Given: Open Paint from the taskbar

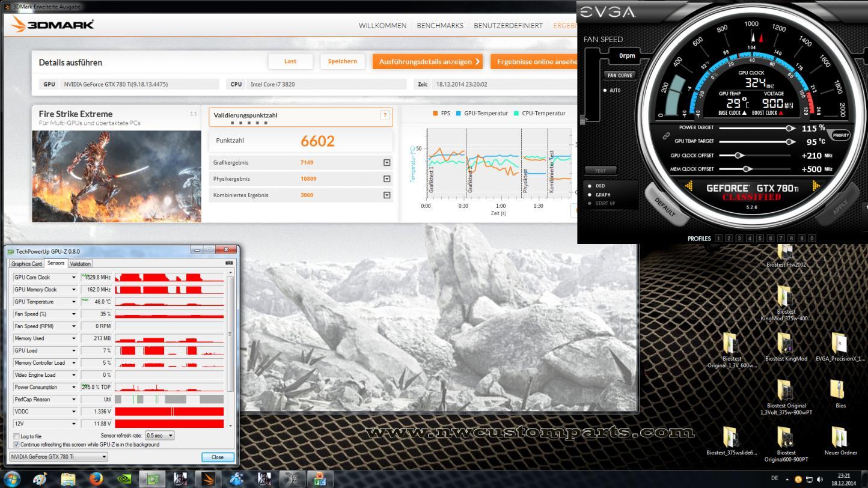Looking at the screenshot, I should (41, 479).
